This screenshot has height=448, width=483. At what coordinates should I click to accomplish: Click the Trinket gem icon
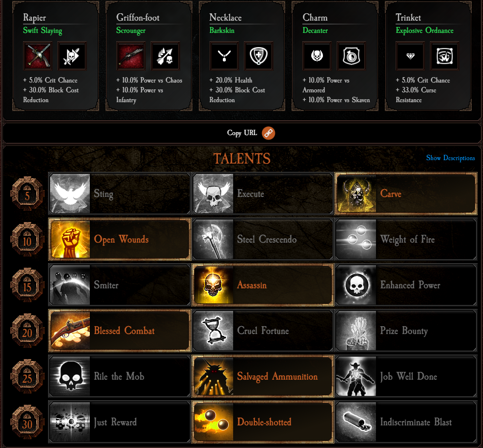(410, 56)
